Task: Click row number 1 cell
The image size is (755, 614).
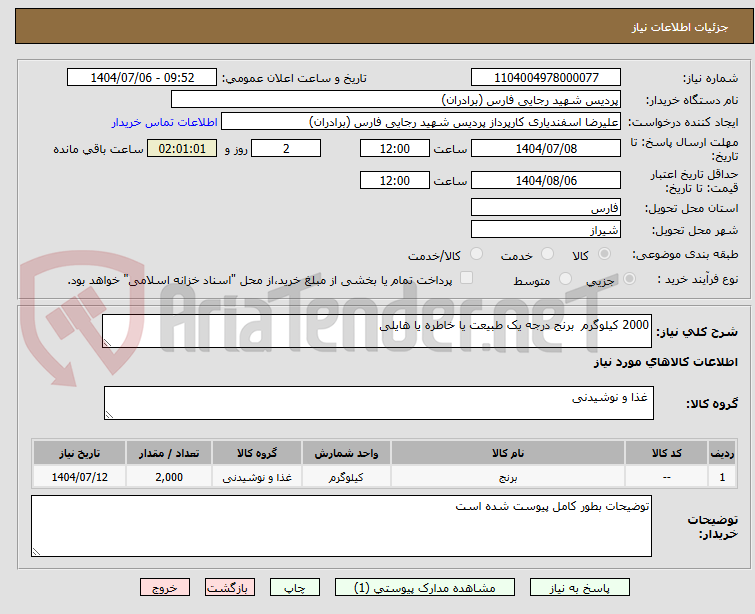Action: point(722,477)
